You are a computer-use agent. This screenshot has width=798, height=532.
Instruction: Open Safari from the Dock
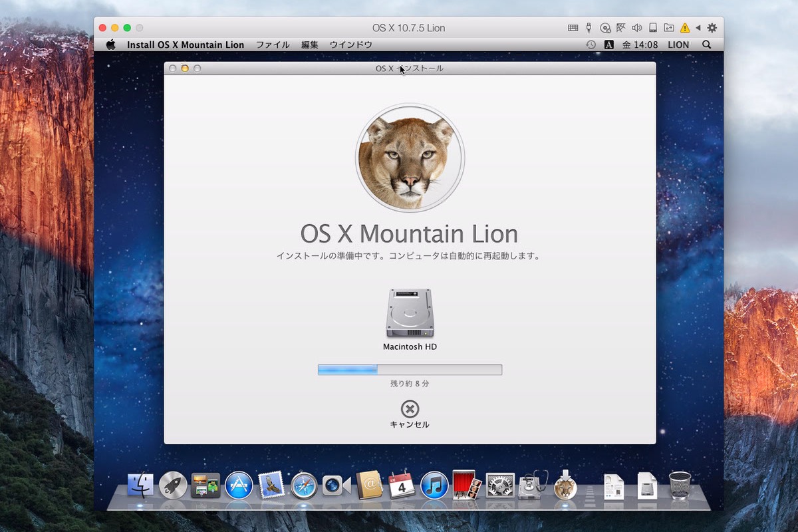click(x=304, y=485)
